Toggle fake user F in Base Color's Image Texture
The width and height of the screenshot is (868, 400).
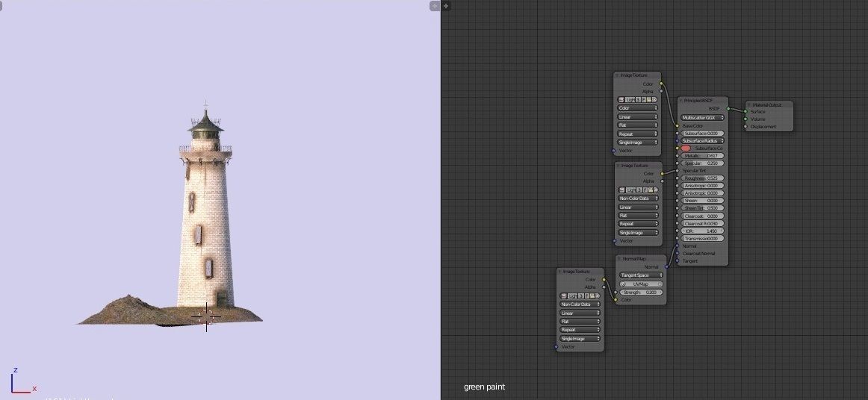pos(644,99)
